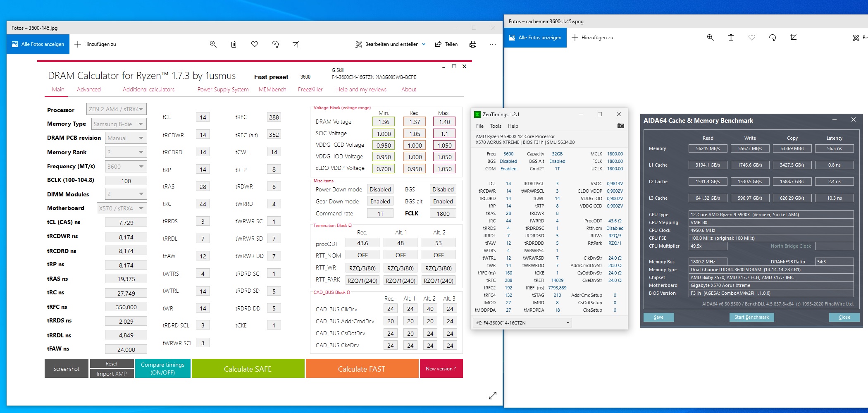Click the Calculate FAST button
This screenshot has width=868, height=413.
coord(362,368)
